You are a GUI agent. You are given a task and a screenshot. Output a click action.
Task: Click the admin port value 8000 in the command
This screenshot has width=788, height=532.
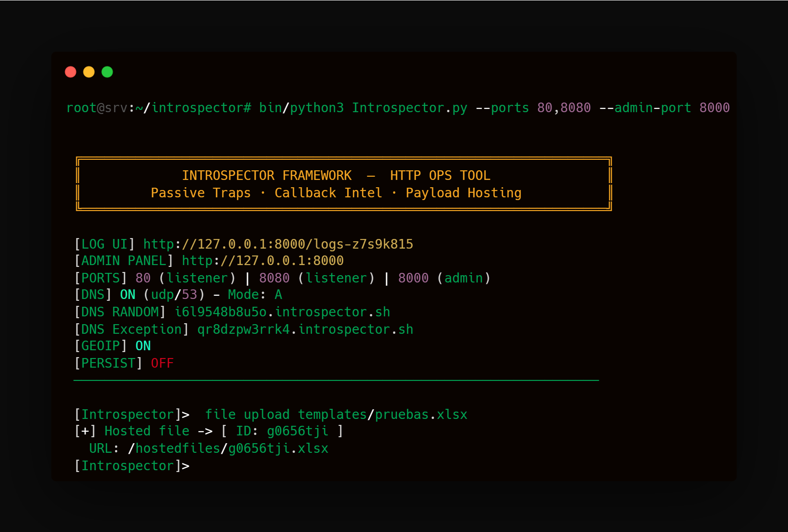point(714,108)
